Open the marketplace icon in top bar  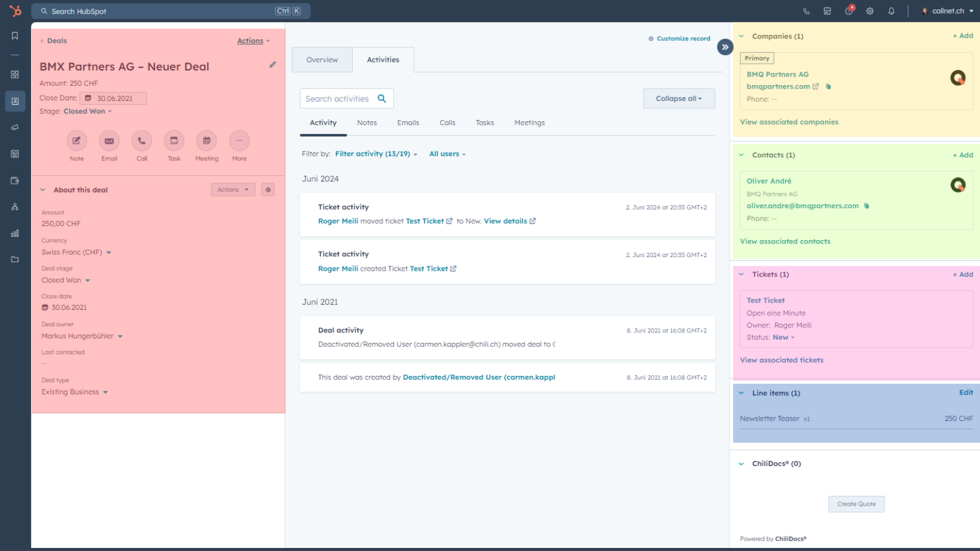click(x=827, y=11)
